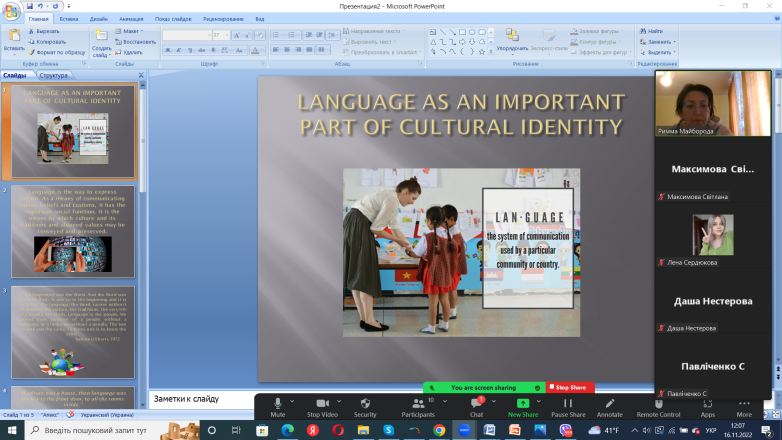Open the Выделить (Select) dropdown
The height and width of the screenshot is (440, 782).
[658, 52]
